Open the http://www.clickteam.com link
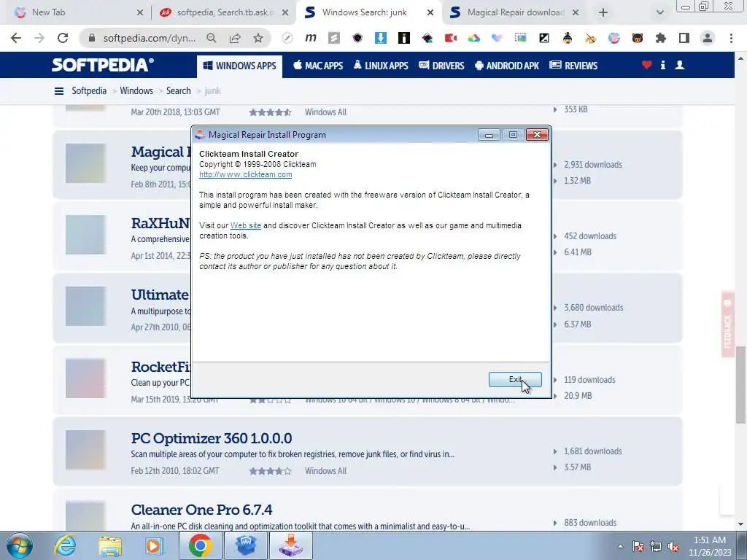 (245, 174)
